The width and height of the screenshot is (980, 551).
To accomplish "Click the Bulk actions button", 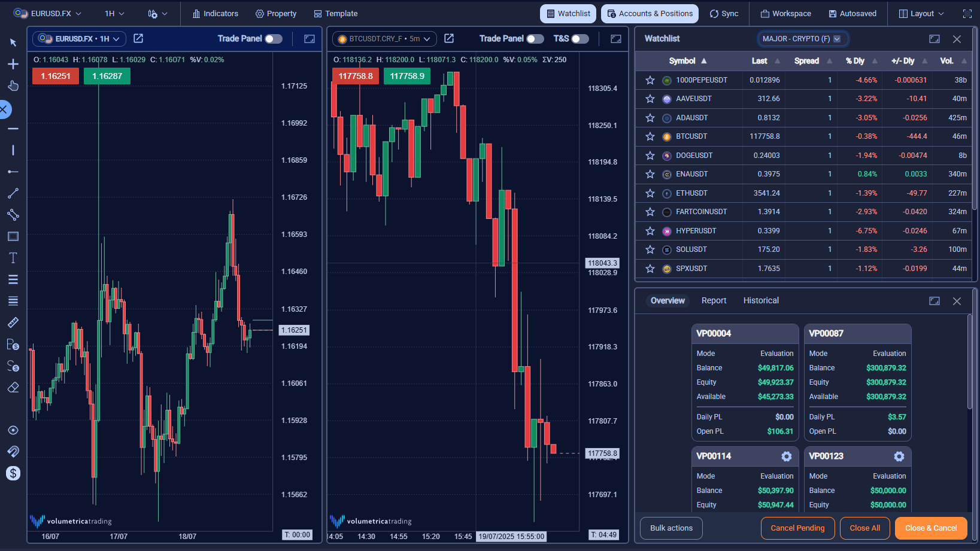I will coord(671,528).
